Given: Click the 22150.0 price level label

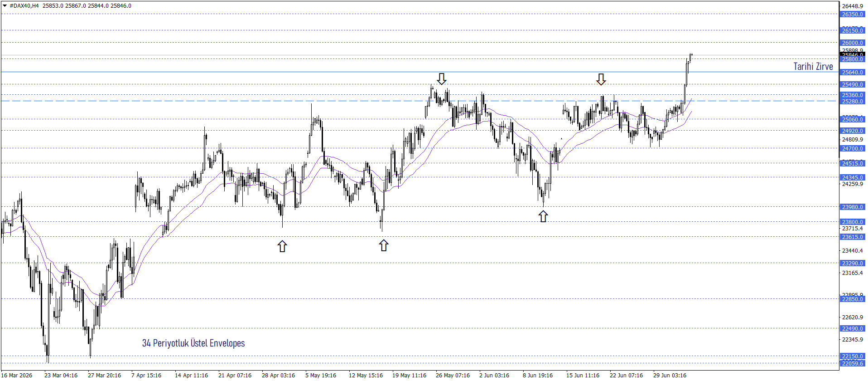Looking at the screenshot, I should coord(853,357).
